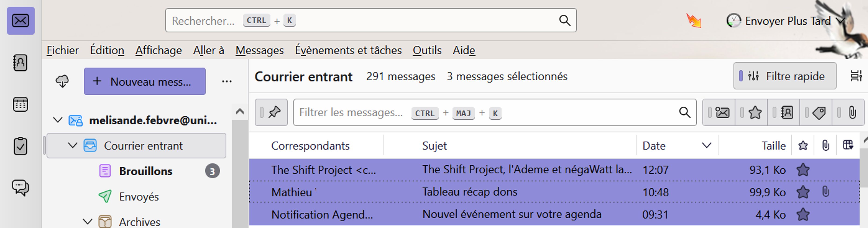
Task: Toggle the unread messages quick filter
Action: pyautogui.click(x=722, y=112)
